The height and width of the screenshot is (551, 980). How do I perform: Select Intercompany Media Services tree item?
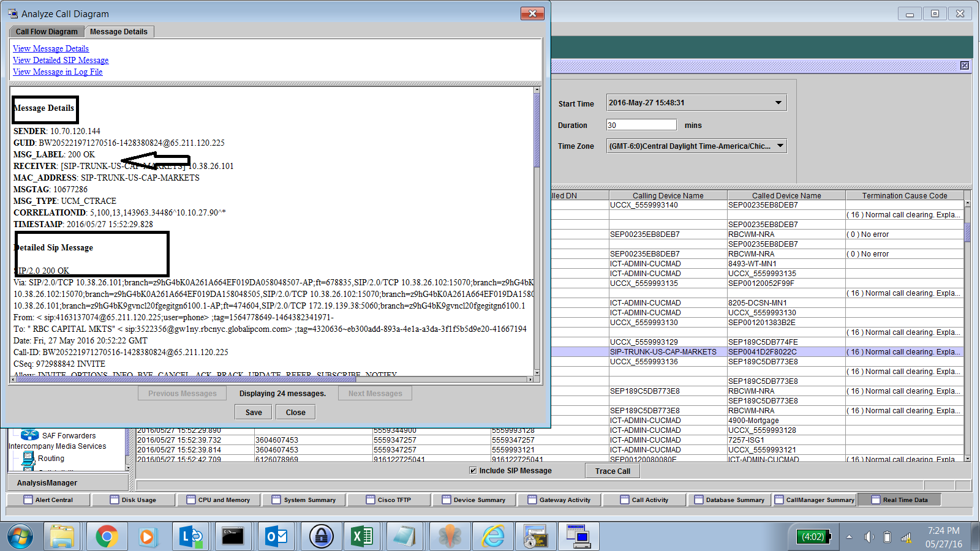[x=58, y=446]
